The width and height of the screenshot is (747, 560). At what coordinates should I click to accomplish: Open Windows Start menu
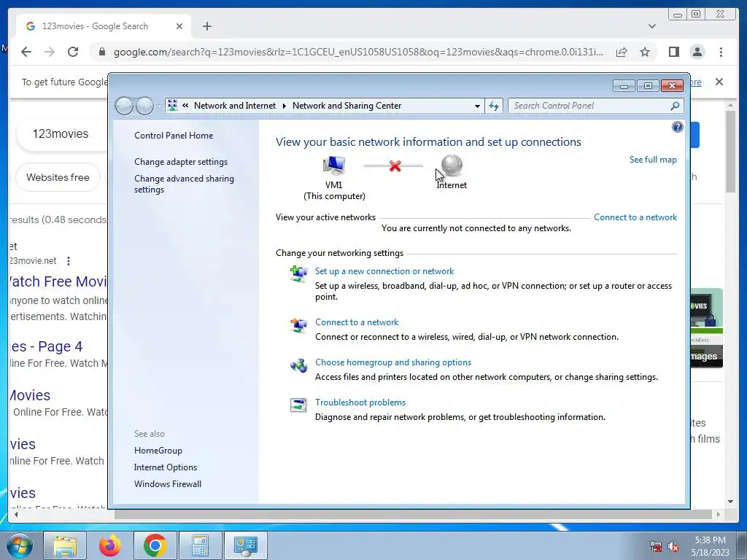[x=20, y=545]
